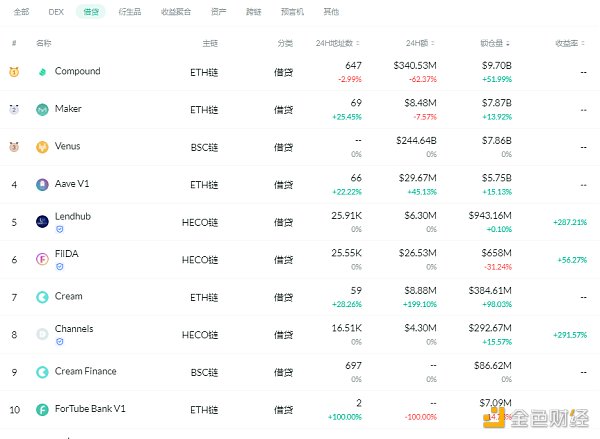The width and height of the screenshot is (600, 439).
Task: Click the gold rank-1 medal icon
Action: (14, 72)
